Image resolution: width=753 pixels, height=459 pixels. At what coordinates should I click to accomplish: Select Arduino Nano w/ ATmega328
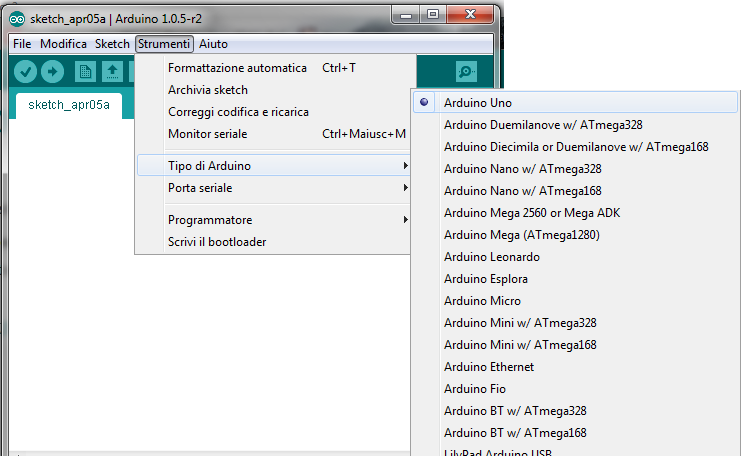(575, 169)
